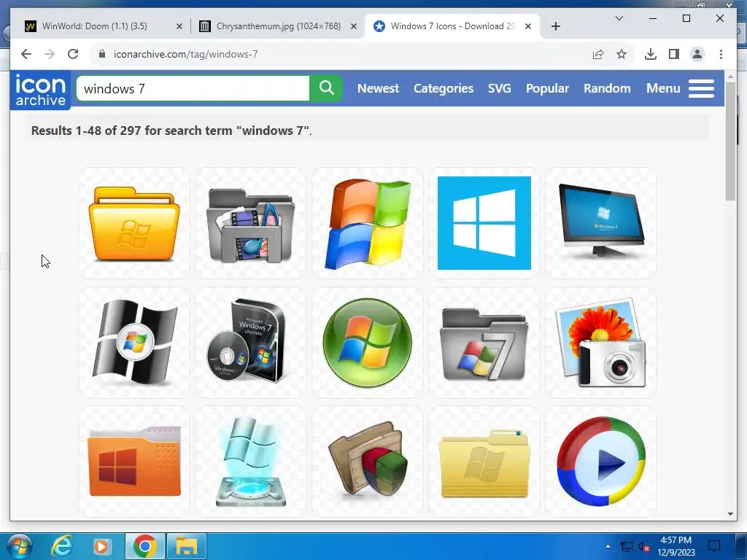Open the network tray icon
Screen dimensions: 747x560
(x=627, y=547)
